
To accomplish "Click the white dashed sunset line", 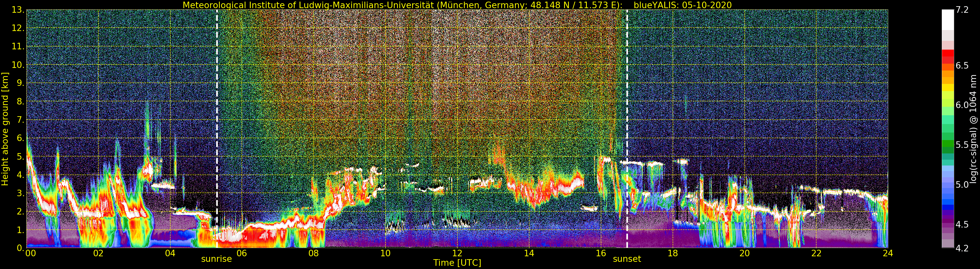I will pyautogui.click(x=627, y=129).
